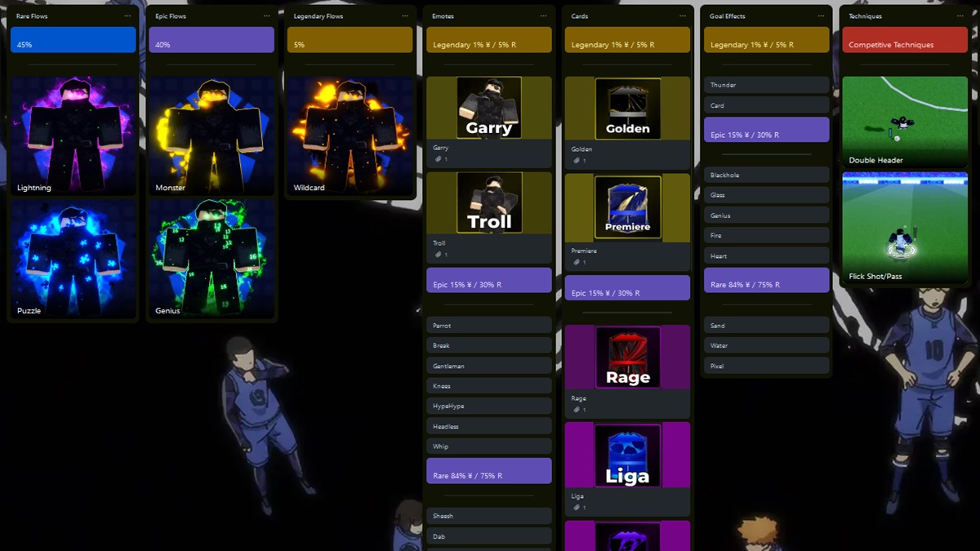The height and width of the screenshot is (551, 980).
Task: Open the Epic Flows options menu
Action: [265, 16]
